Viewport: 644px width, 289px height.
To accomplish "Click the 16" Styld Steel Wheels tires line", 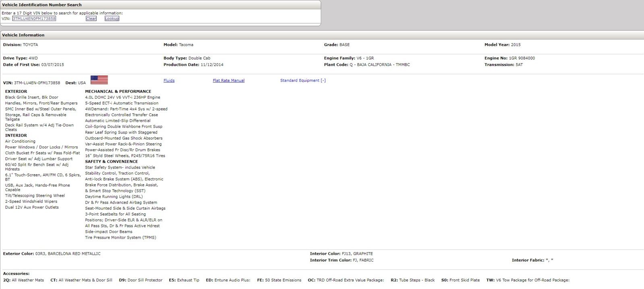I will pos(125,156).
